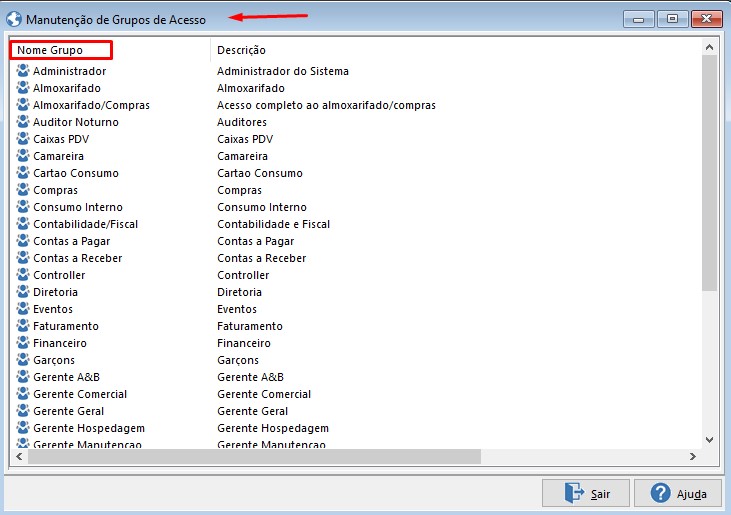Choose the Gerente Hospedagem group name
This screenshot has width=731, height=515.
89,428
